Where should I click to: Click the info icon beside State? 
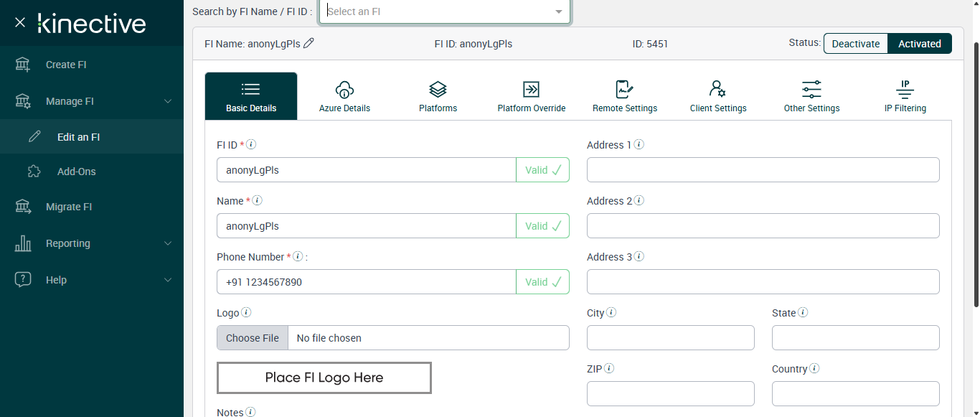coord(803,312)
